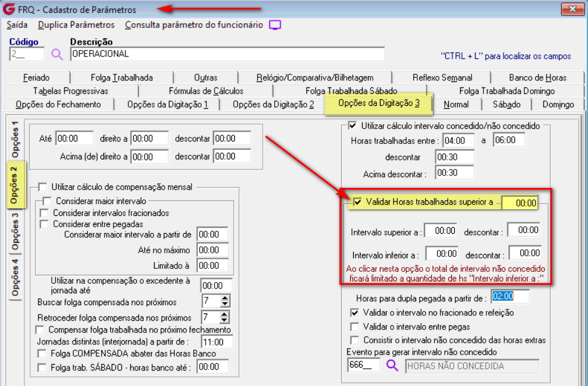Click the Até no máximo time field

point(212,250)
